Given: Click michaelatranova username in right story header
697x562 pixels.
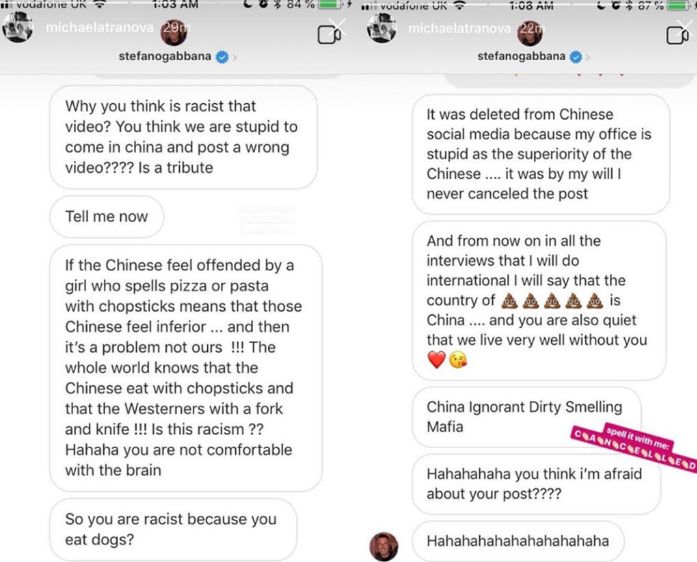Looking at the screenshot, I should [x=459, y=28].
